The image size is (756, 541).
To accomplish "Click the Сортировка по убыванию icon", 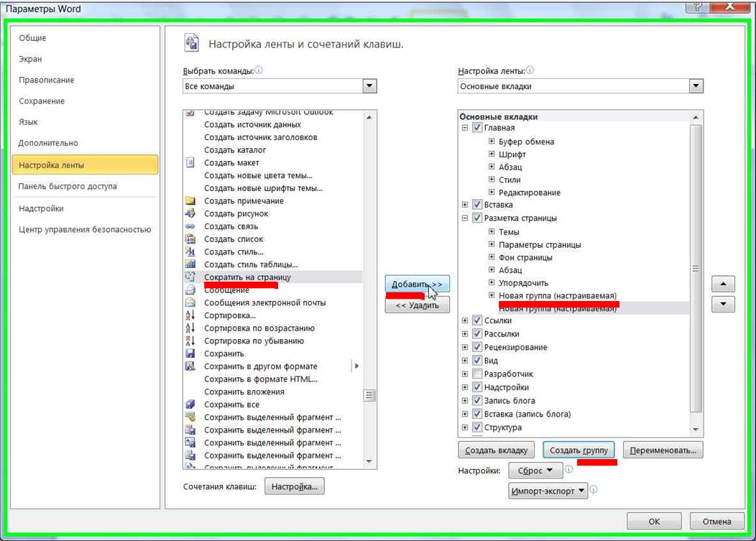I will pyautogui.click(x=190, y=341).
